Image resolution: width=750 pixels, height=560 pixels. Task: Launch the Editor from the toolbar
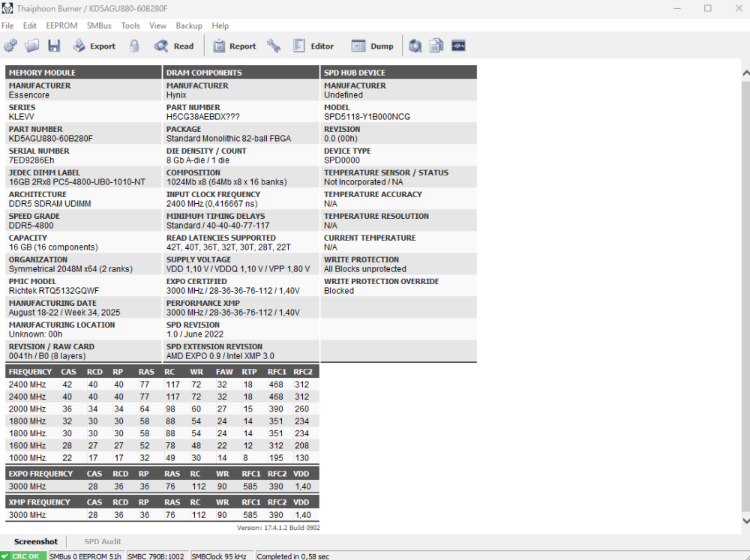[313, 46]
